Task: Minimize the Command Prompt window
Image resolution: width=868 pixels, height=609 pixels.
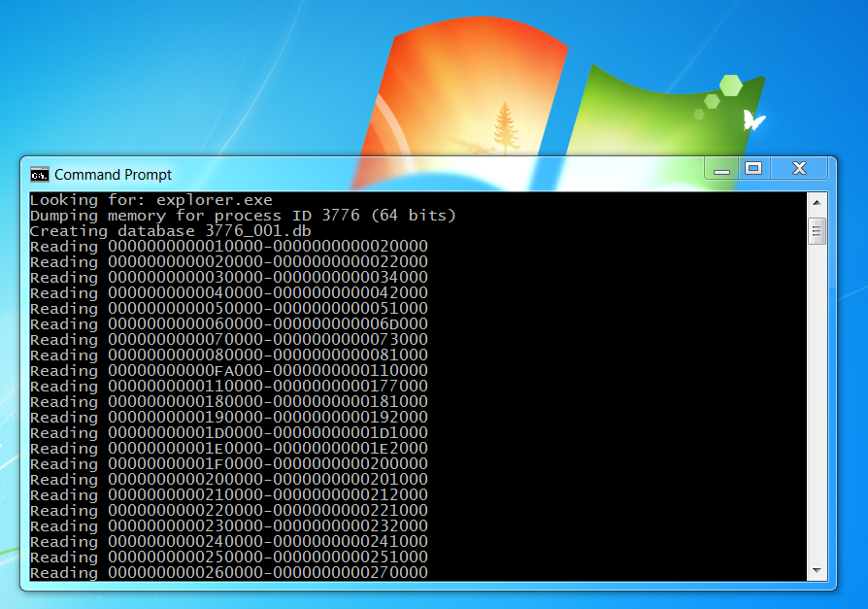Action: click(x=721, y=168)
